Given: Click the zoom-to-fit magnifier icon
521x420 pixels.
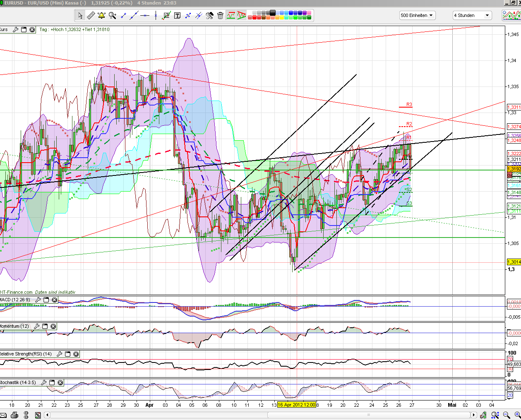Looking at the screenshot, I should pyautogui.click(x=495, y=415).
